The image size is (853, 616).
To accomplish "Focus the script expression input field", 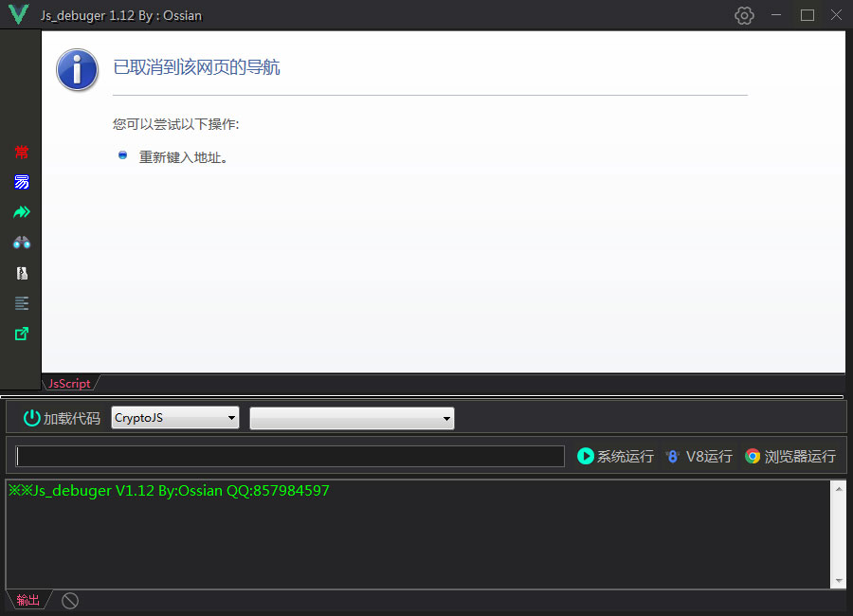I will pos(290,456).
